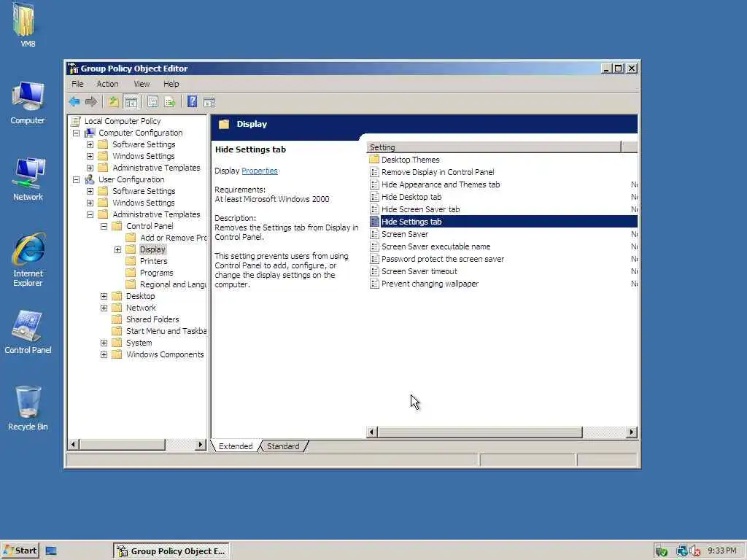Click the Properties link

pyautogui.click(x=260, y=171)
